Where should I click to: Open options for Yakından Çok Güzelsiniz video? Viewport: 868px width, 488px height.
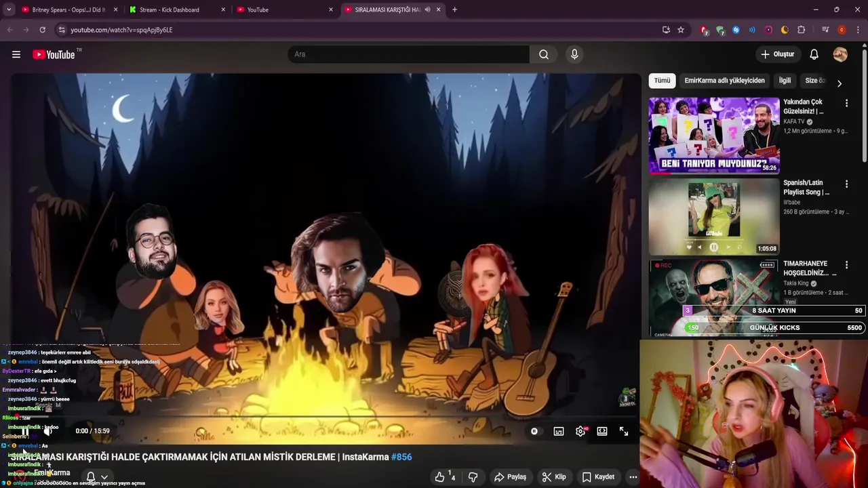846,103
